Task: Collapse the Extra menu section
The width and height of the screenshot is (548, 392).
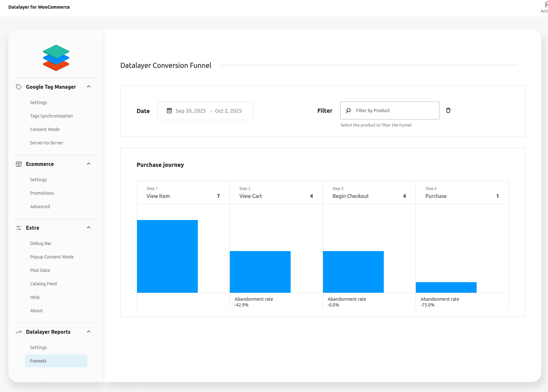Action: (x=89, y=228)
